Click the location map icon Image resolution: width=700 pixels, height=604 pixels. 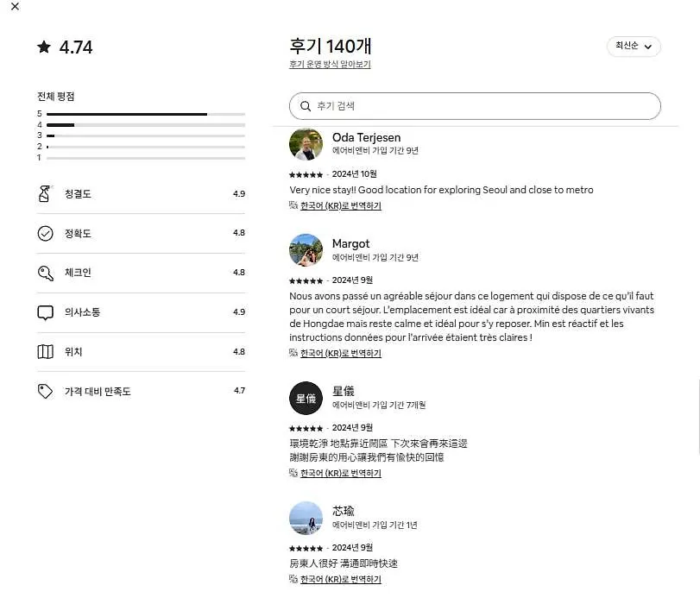[45, 352]
